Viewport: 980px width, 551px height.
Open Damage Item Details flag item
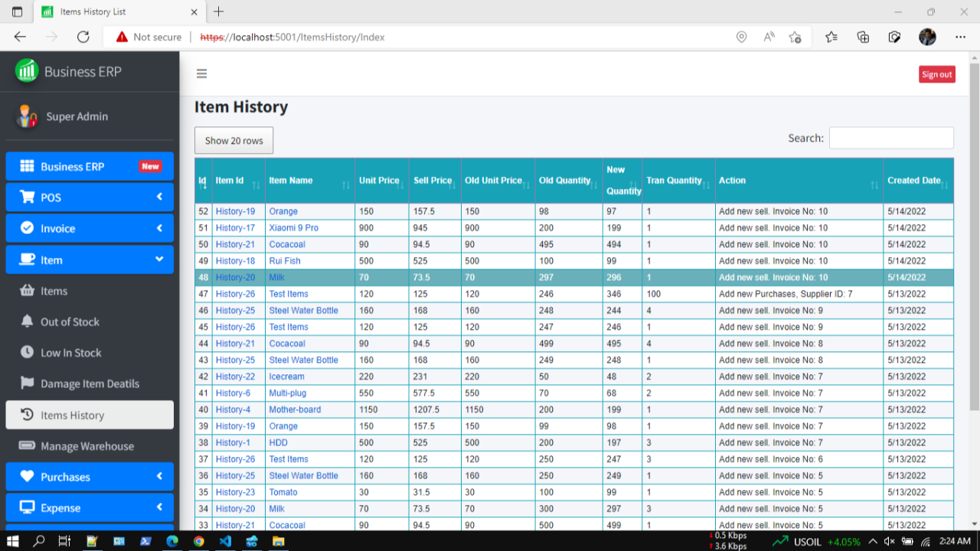[x=89, y=383]
